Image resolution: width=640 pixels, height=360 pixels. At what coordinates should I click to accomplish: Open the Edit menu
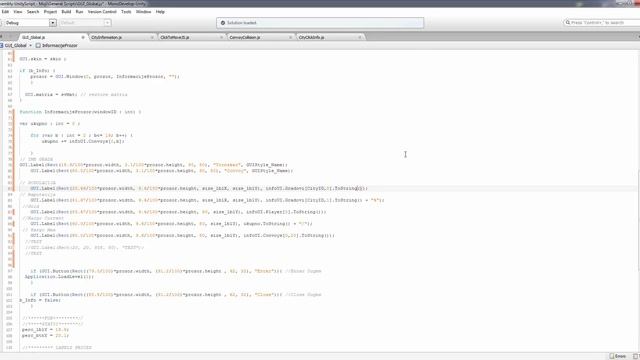coord(5,12)
